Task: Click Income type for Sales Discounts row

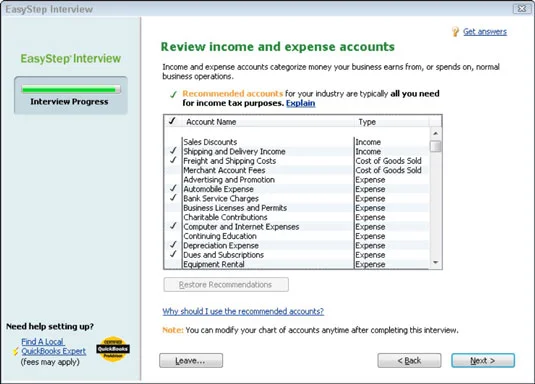Action: (x=368, y=142)
